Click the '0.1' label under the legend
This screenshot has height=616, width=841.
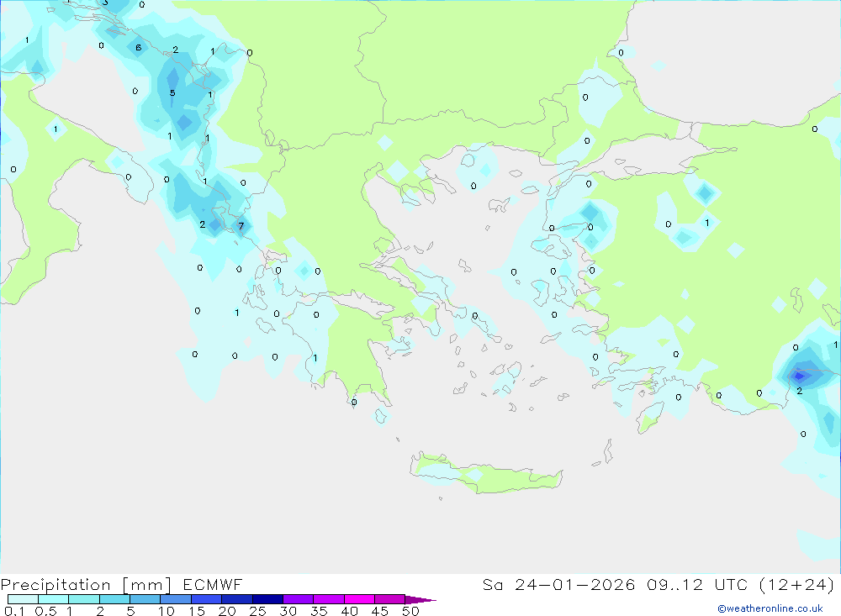14,611
